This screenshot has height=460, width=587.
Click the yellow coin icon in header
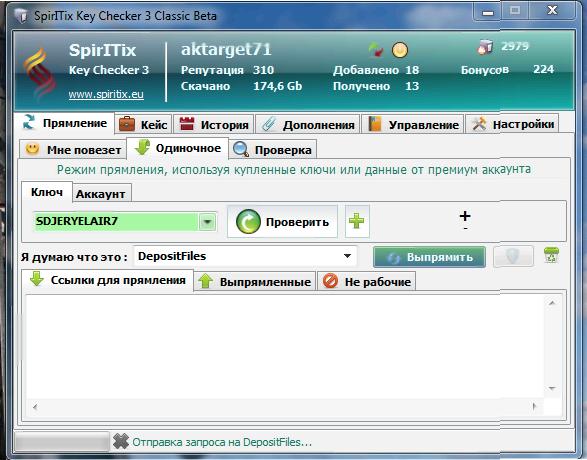point(400,50)
